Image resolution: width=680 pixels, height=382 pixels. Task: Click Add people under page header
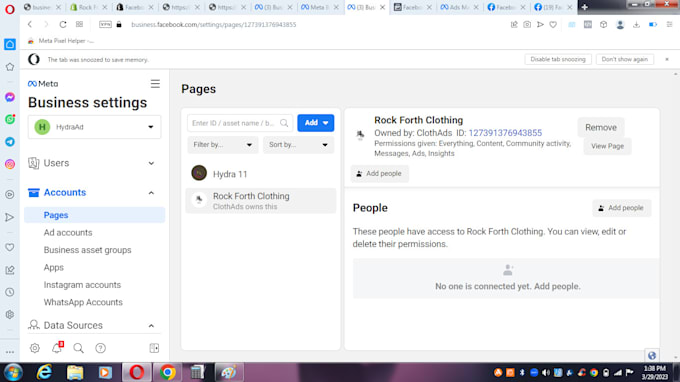(379, 173)
